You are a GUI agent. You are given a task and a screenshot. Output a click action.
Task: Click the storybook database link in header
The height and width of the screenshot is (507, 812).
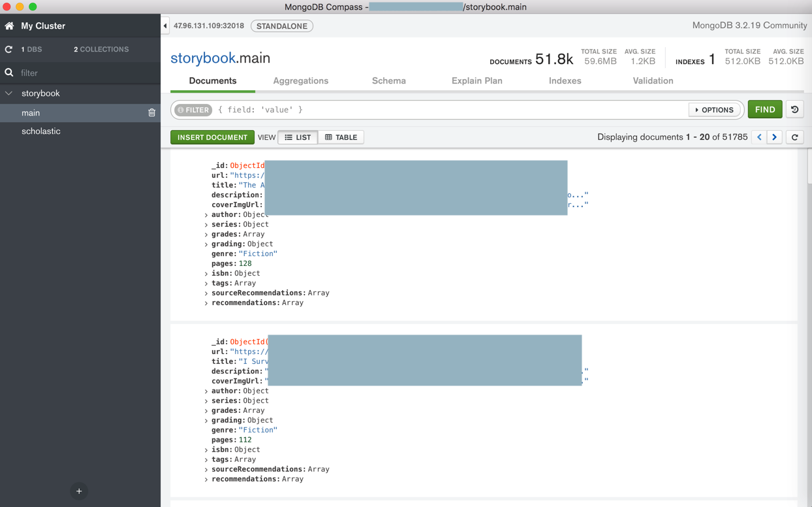(x=203, y=58)
